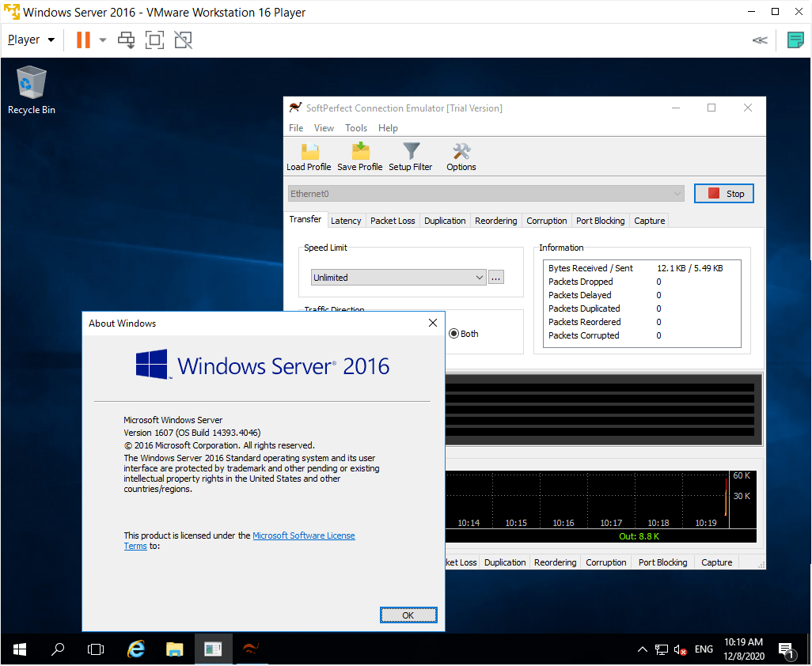Viewport: 812px width, 666px height.
Task: Launch Internet Explorer from the taskbar
Action: 136,649
